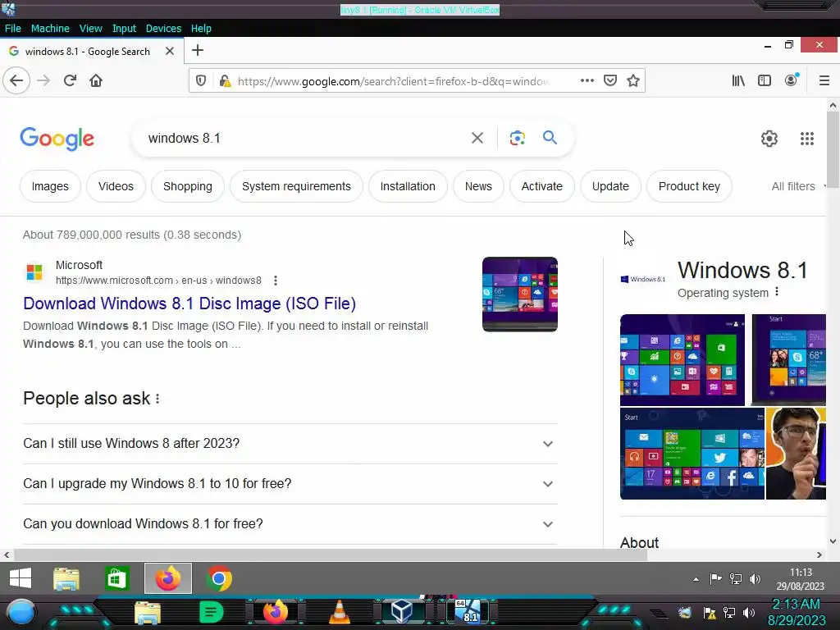Filter results by Shopping
The height and width of the screenshot is (630, 840).
[x=188, y=186]
